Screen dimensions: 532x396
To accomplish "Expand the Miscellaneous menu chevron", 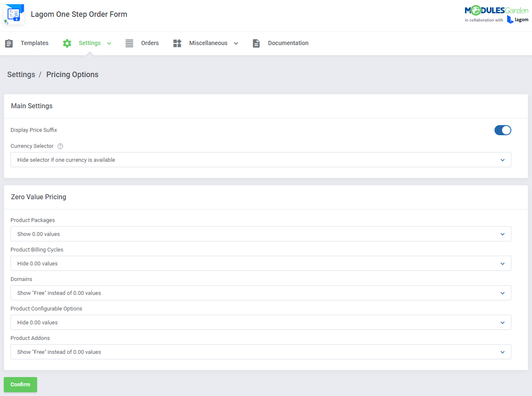I will tap(236, 43).
